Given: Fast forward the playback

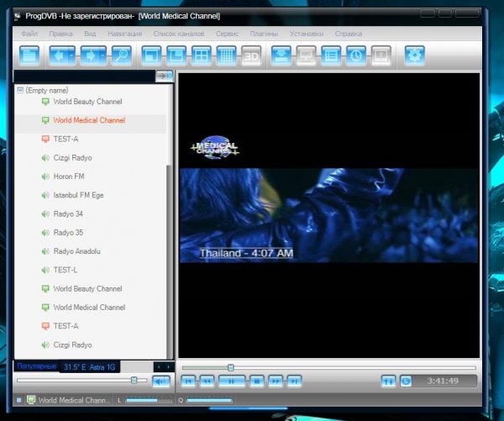Looking at the screenshot, I should click(x=276, y=382).
